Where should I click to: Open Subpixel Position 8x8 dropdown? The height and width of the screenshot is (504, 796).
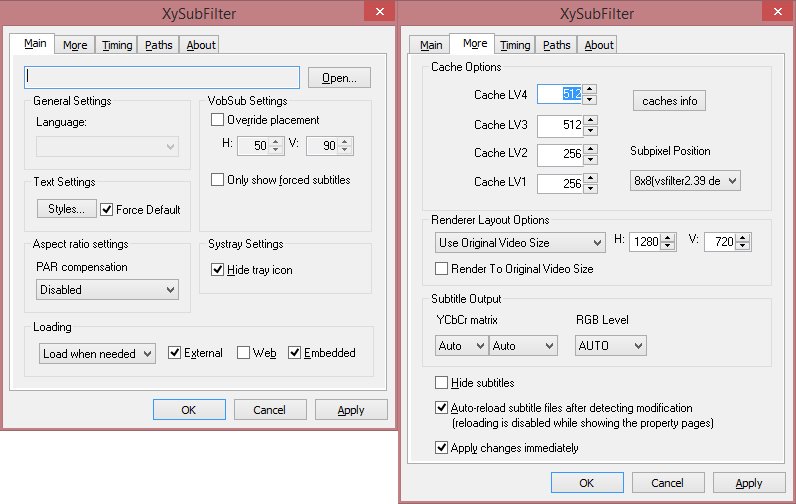pos(685,181)
